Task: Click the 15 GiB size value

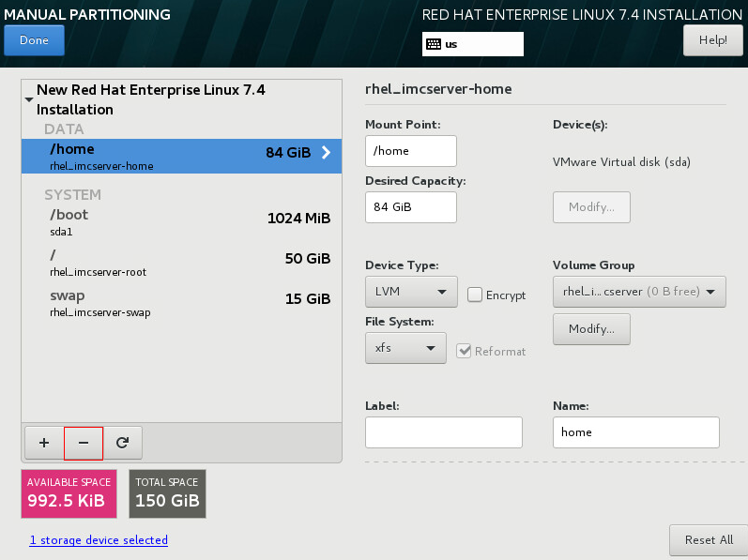Action: pos(308,299)
